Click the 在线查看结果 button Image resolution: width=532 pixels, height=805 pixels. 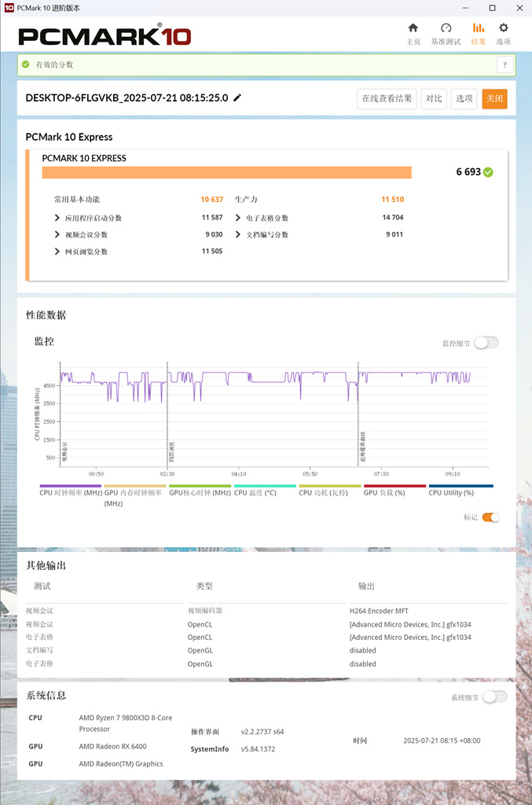(x=387, y=98)
